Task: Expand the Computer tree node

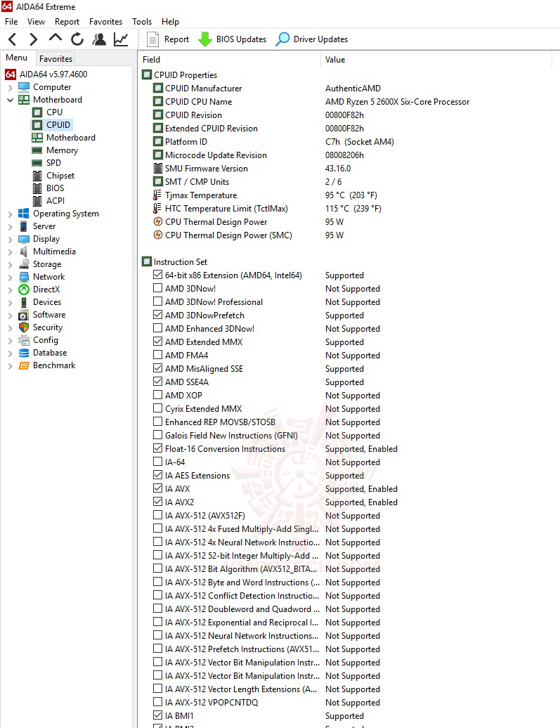Action: coord(11,87)
